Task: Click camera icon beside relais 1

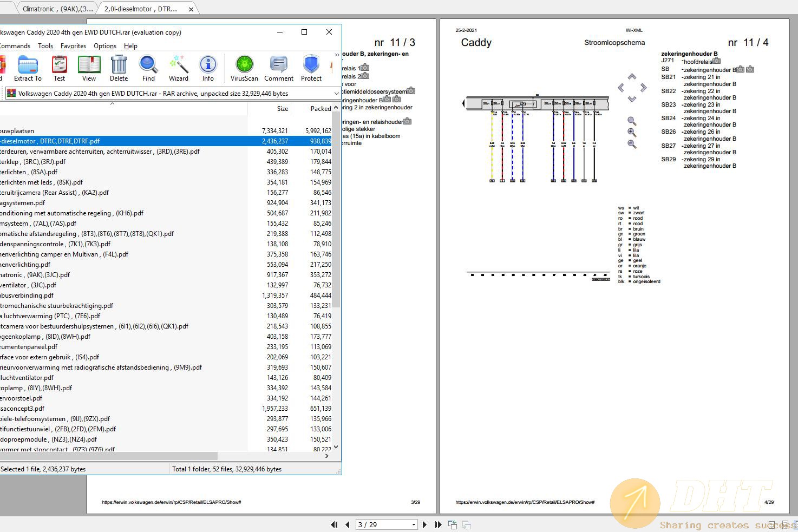Action: (x=365, y=68)
